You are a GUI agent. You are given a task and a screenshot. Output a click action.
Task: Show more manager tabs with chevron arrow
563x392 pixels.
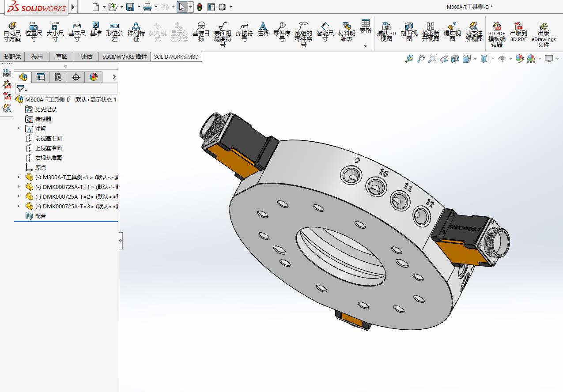[x=114, y=77]
